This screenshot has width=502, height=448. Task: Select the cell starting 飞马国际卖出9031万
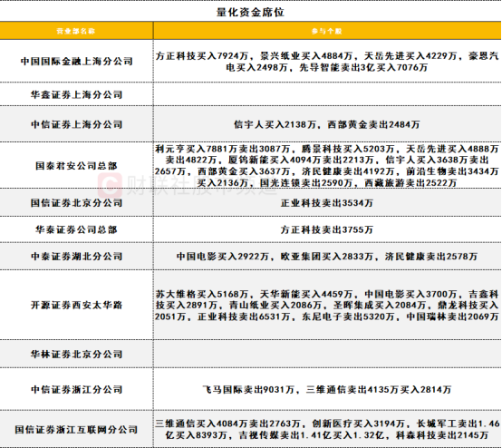327,389
